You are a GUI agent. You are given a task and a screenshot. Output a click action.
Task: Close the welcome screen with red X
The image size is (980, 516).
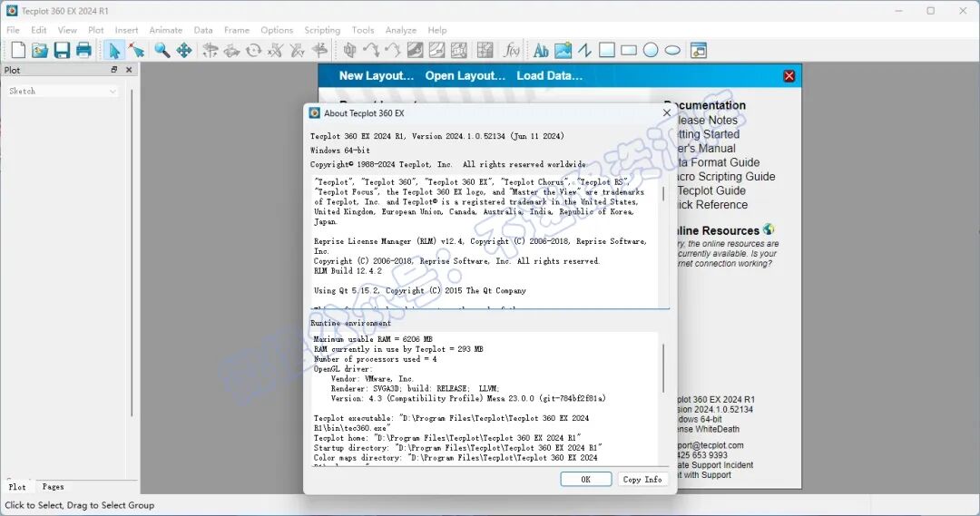point(789,75)
